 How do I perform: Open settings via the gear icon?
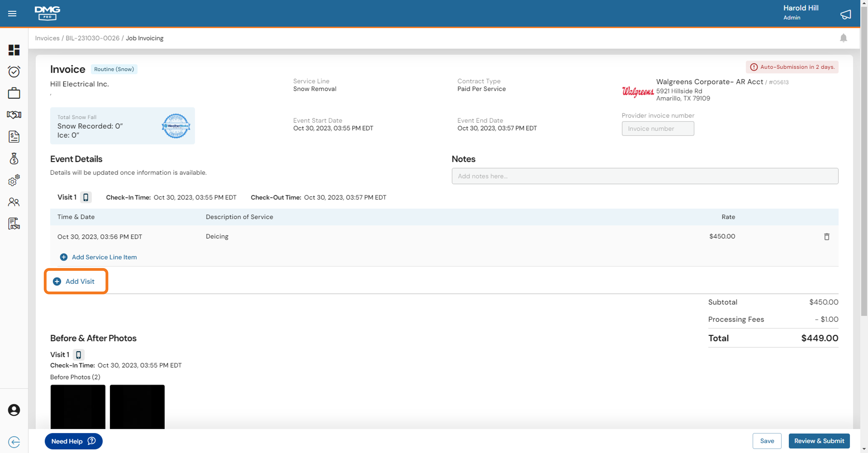[14, 181]
